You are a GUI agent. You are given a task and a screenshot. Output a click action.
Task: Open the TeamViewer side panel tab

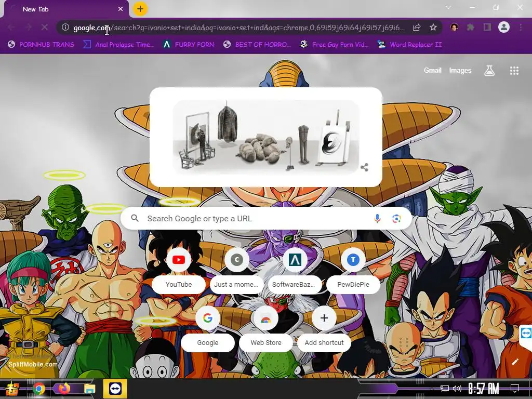point(526,333)
